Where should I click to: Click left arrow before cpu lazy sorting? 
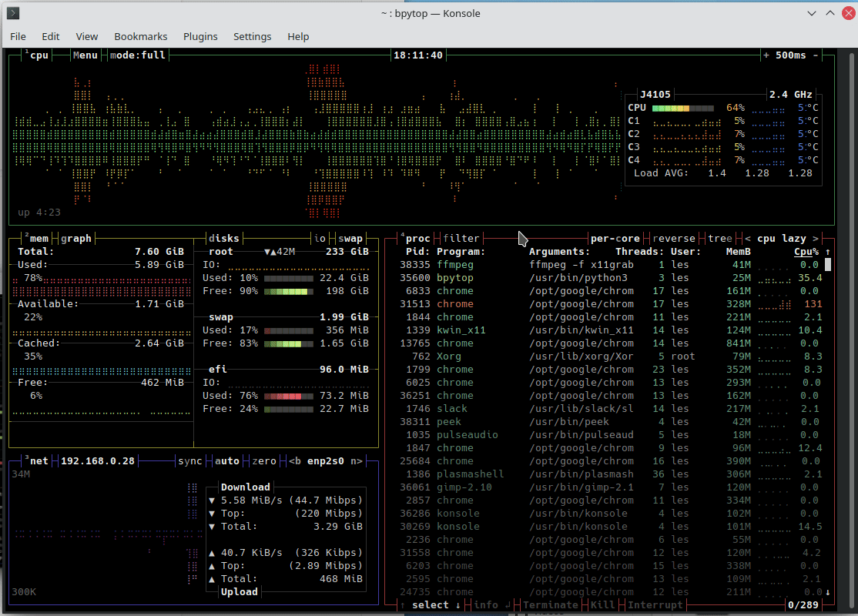click(747, 239)
